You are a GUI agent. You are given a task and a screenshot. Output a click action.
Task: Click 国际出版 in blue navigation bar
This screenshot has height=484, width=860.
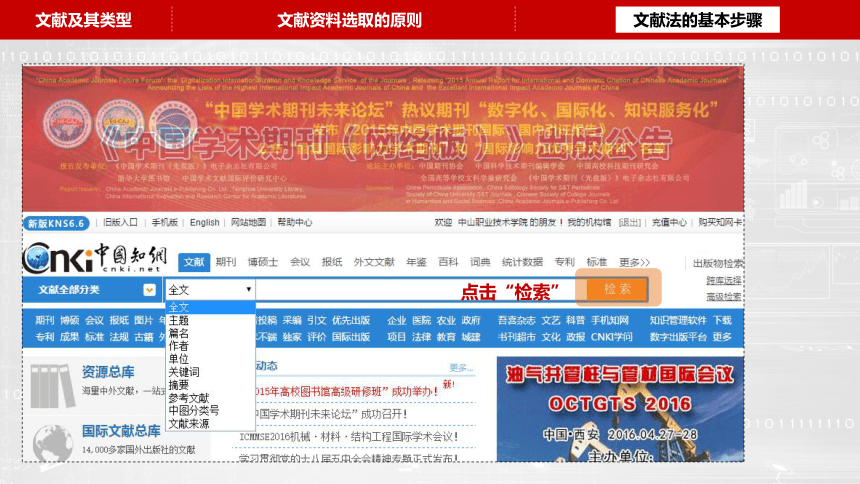click(351, 337)
